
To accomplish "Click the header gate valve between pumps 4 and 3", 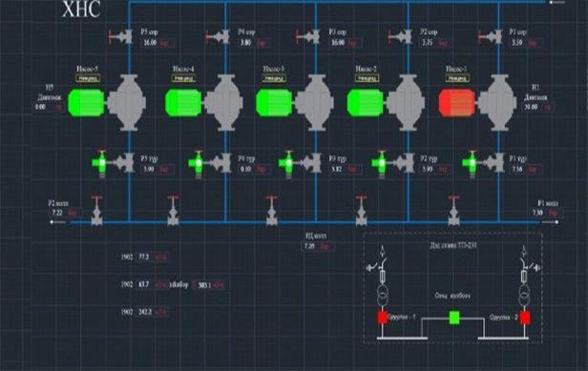I will 271,211.
